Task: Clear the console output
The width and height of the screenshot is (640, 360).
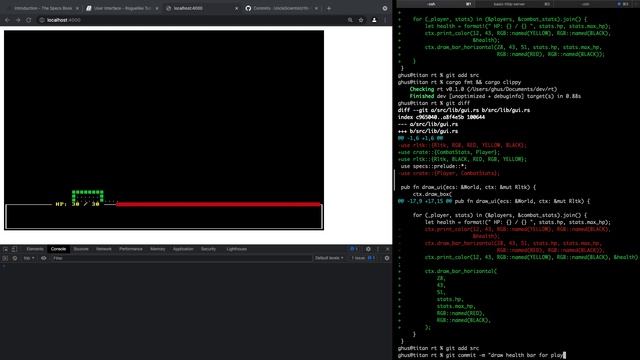Action: point(15,258)
